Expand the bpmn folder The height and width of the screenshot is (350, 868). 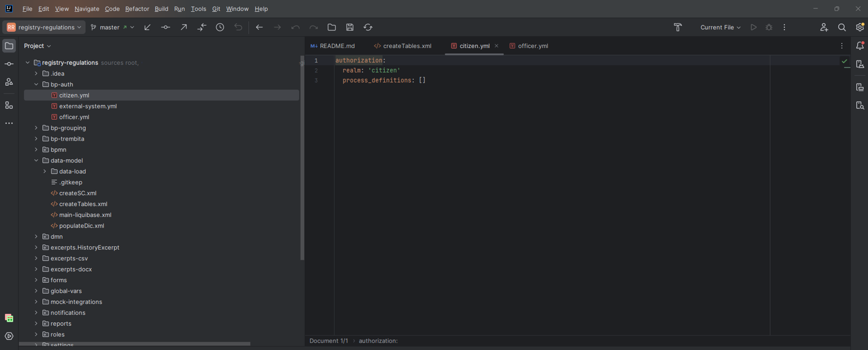[36, 150]
